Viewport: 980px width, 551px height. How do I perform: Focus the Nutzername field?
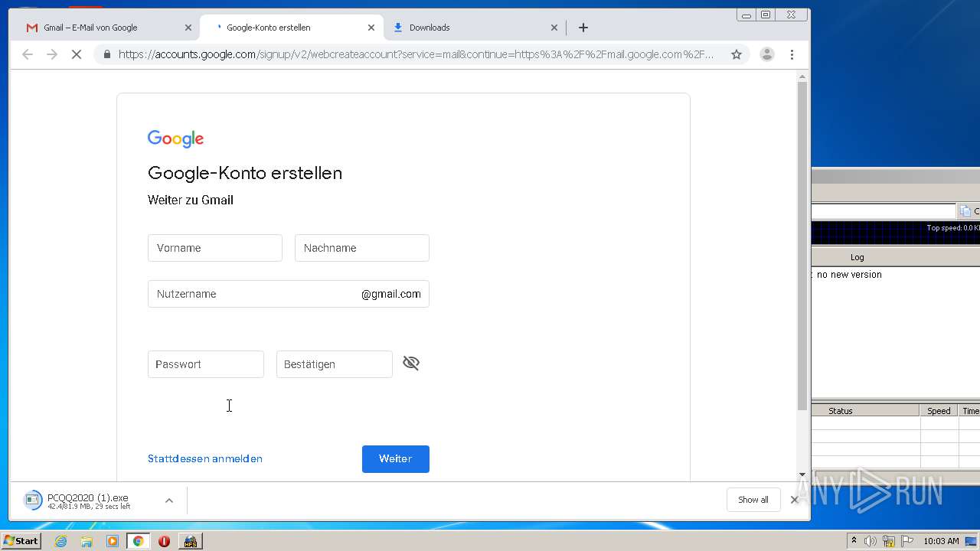(289, 294)
